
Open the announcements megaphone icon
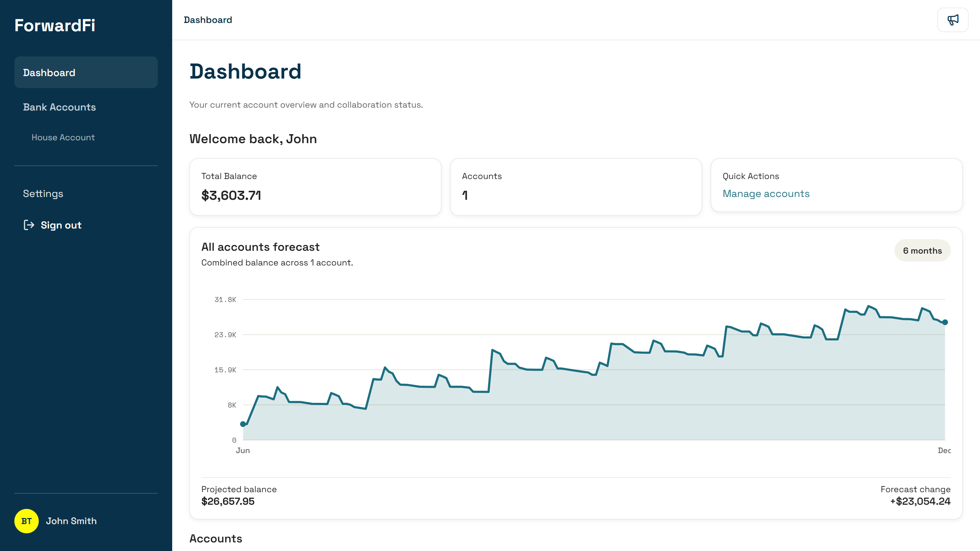(953, 20)
